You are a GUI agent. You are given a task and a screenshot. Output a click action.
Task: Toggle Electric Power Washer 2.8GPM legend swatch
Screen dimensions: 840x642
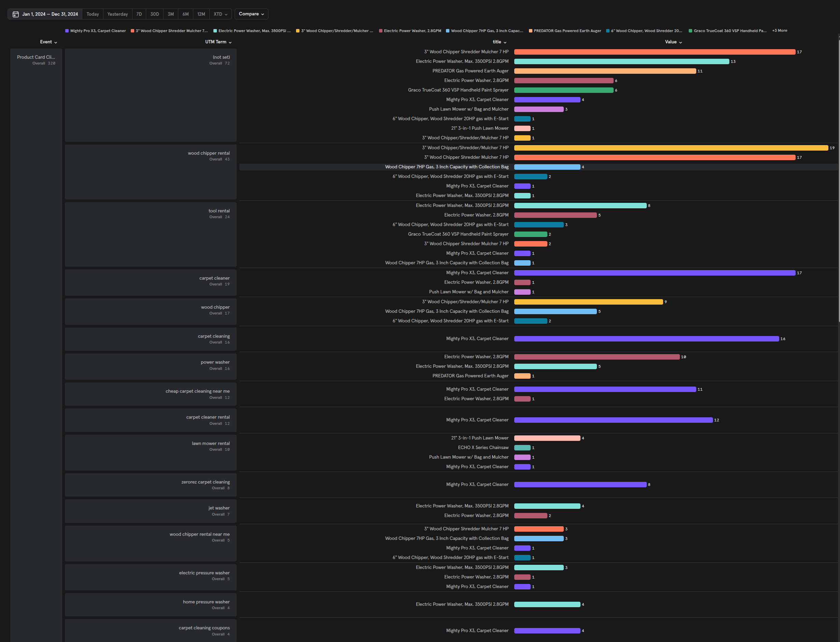click(x=381, y=31)
